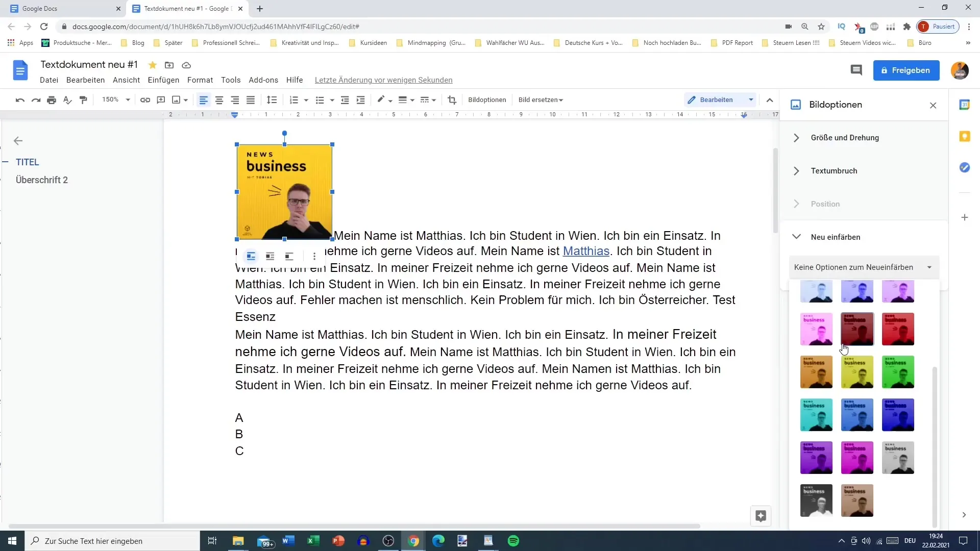This screenshot has width=980, height=551.
Task: Select the indent increase icon in toolbar
Action: 362,100
